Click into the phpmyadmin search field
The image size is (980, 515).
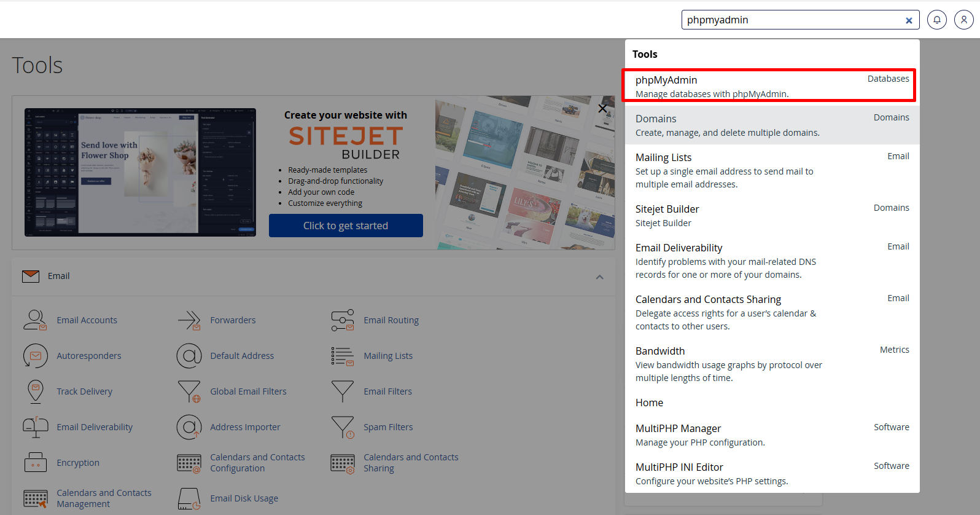point(791,20)
